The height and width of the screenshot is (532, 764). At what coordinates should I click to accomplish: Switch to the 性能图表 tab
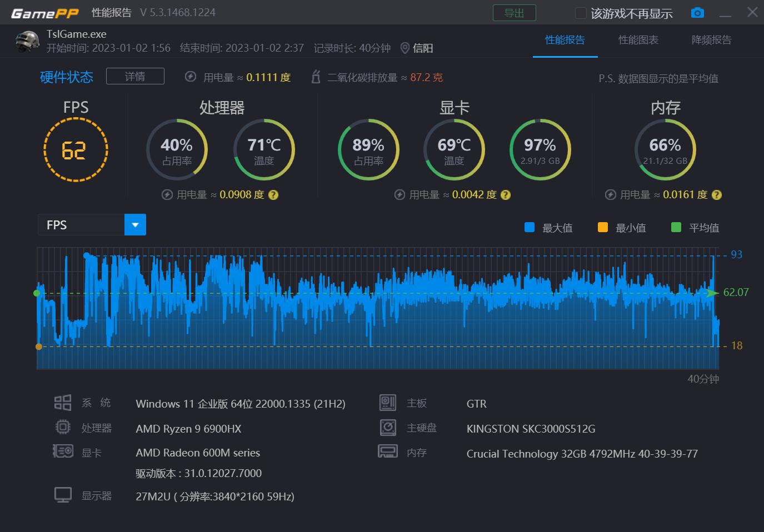coord(638,40)
